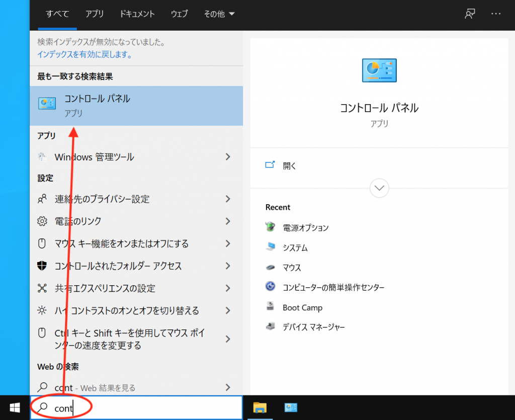515x420 pixels.
Task: Click the コンピューターの簡単操作センター icon
Action: [270, 286]
